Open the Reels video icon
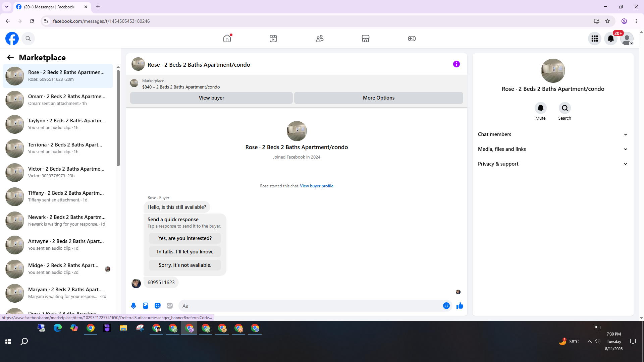The image size is (644, 362). (273, 39)
